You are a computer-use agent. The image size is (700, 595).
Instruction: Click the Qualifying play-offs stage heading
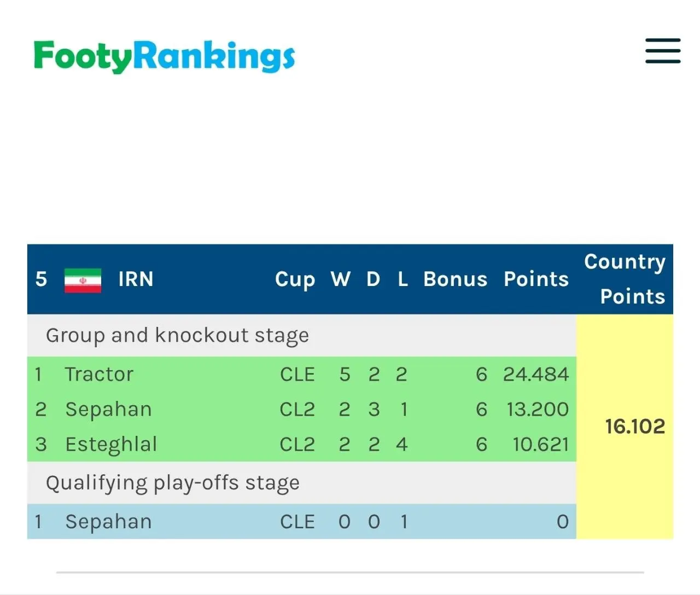pyautogui.click(x=173, y=483)
